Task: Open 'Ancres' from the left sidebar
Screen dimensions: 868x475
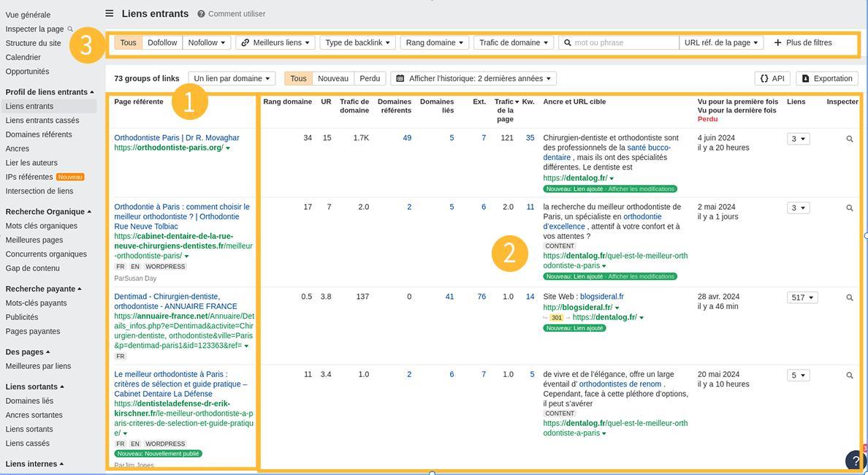Action: [19, 148]
